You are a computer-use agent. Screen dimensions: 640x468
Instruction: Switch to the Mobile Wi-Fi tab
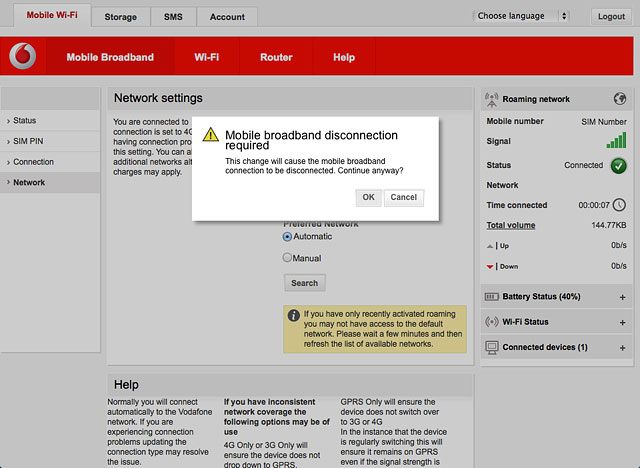[x=52, y=15]
